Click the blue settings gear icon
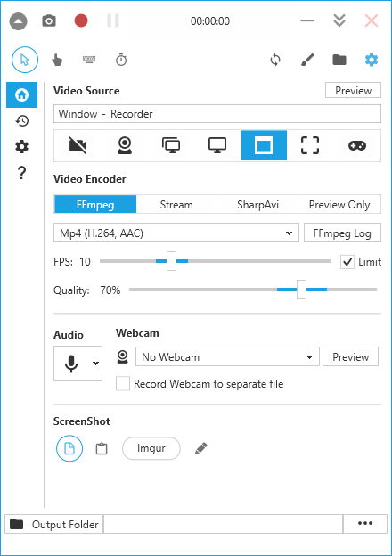This screenshot has height=556, width=392. pos(372,60)
